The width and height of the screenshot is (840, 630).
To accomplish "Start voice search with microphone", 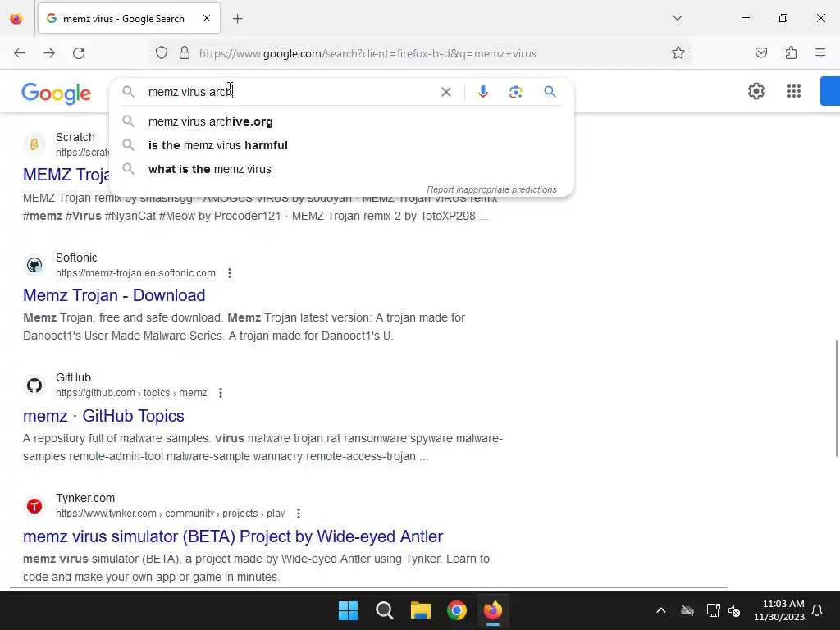I will click(482, 92).
